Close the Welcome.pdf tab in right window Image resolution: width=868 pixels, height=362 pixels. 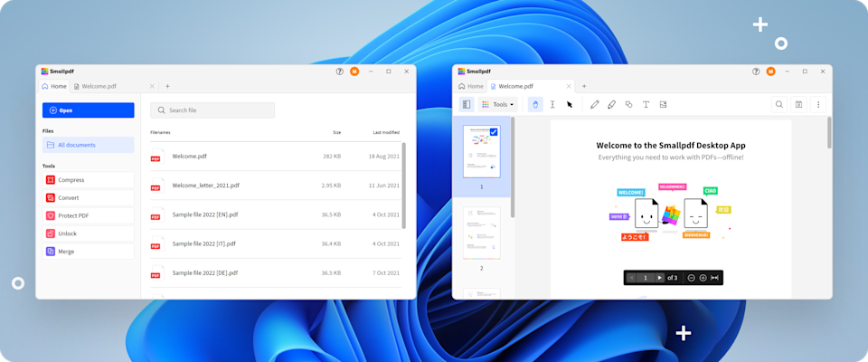tap(569, 87)
